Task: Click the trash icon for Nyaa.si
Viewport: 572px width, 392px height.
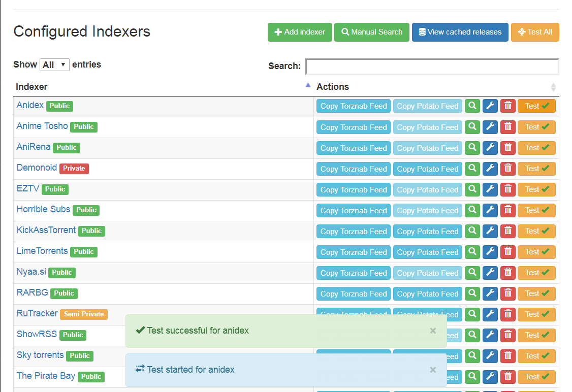Action: tap(508, 272)
